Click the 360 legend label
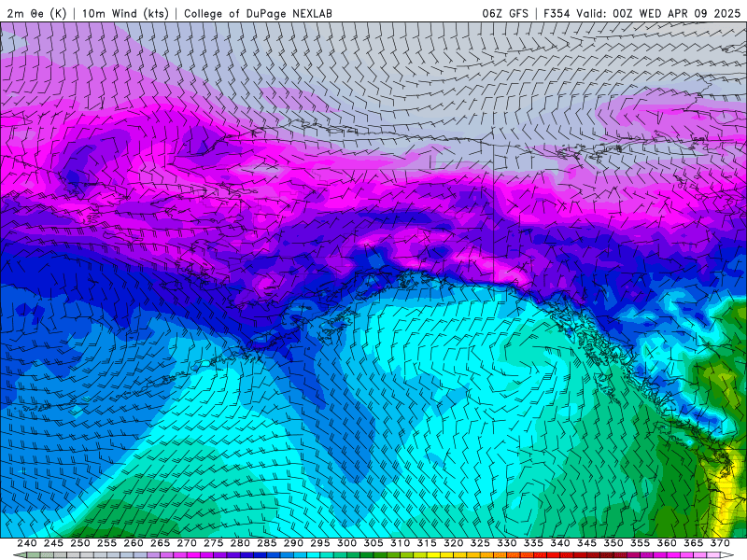 pyautogui.click(x=667, y=543)
